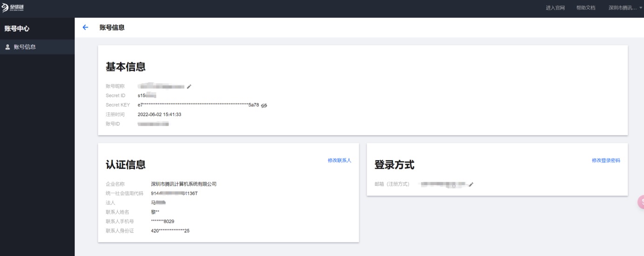
Task: Click the company name 深圳市腾讯计算机系统有限公司
Action: (184, 184)
